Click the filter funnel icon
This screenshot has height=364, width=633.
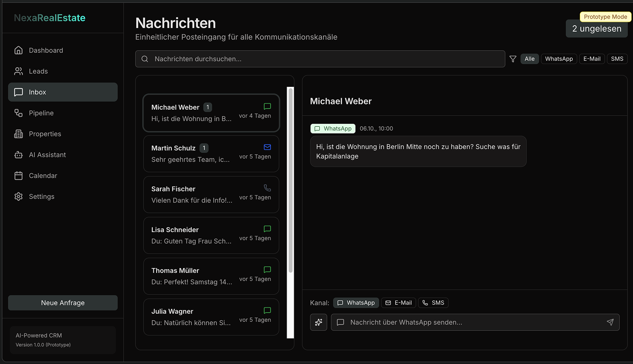pos(513,59)
